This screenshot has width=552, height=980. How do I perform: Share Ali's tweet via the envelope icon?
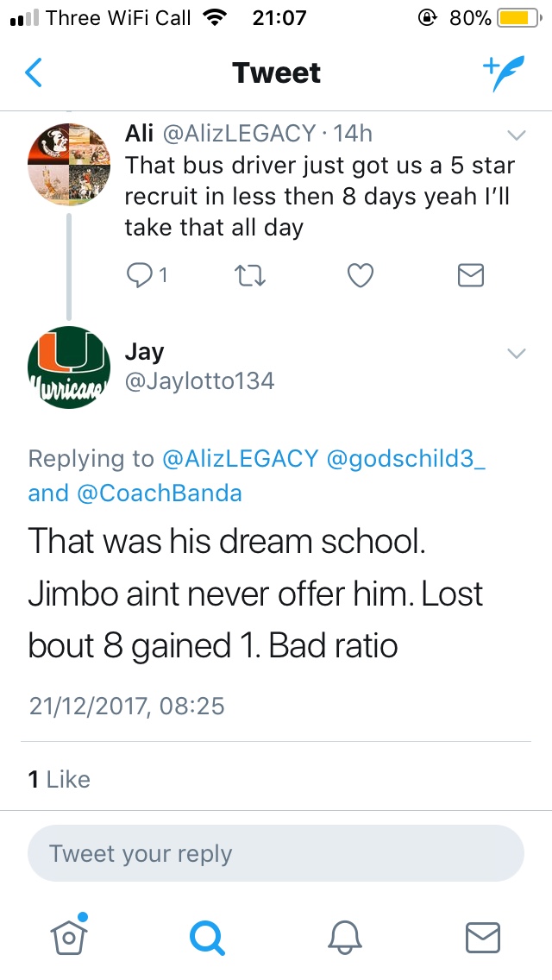tap(469, 274)
